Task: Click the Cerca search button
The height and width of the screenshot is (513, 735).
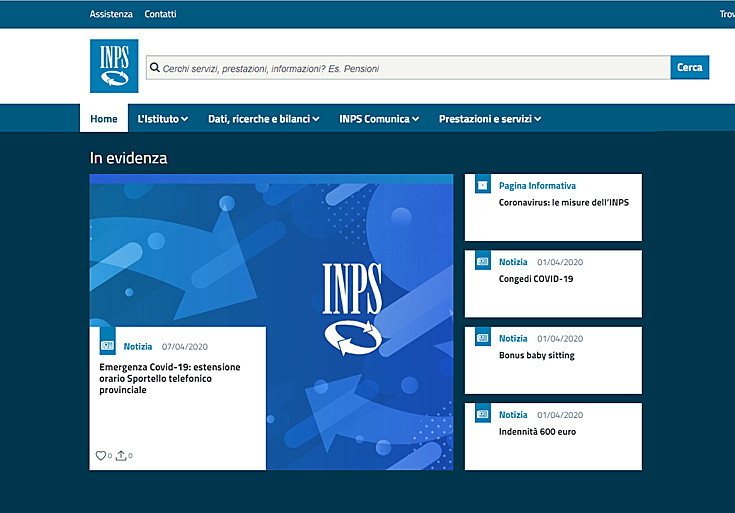Action: click(690, 68)
